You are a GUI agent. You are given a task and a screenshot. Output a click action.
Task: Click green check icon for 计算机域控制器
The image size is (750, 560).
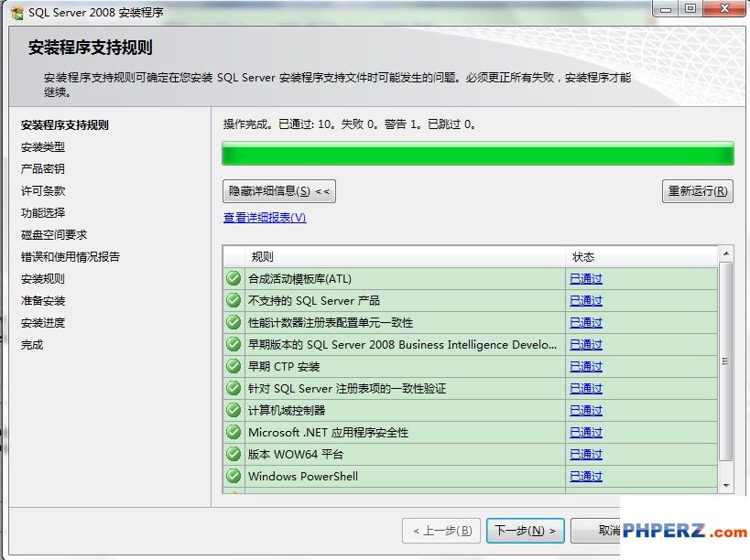[x=234, y=410]
